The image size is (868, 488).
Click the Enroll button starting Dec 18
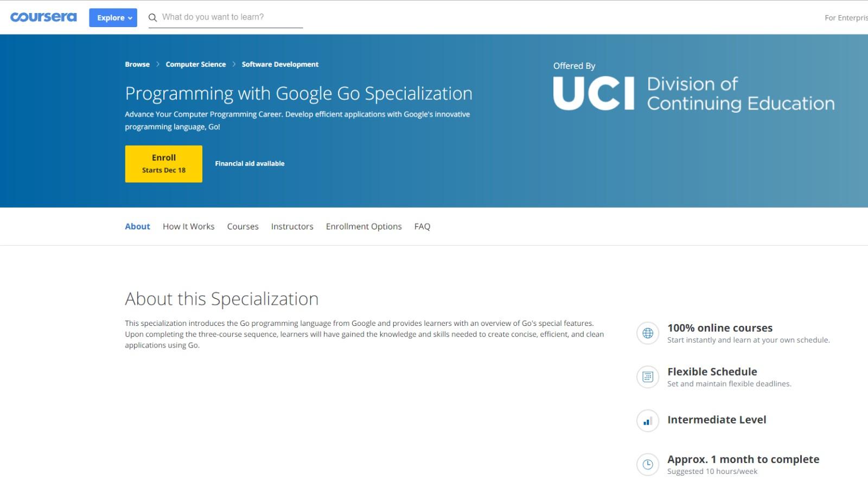pos(163,163)
